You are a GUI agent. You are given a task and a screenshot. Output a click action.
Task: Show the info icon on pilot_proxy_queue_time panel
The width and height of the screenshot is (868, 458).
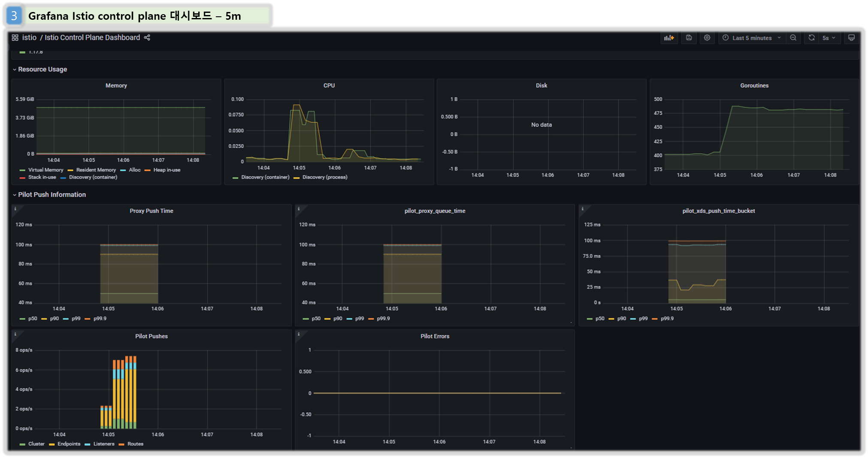click(299, 209)
